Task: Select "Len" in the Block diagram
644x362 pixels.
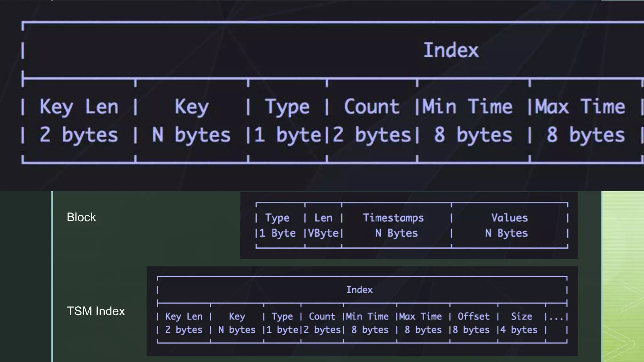Action: [323, 218]
